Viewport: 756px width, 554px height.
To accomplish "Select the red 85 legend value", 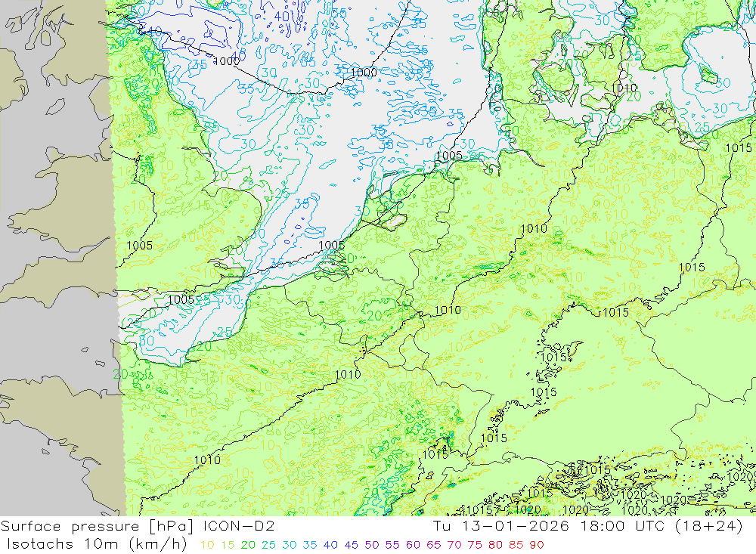I will point(516,545).
